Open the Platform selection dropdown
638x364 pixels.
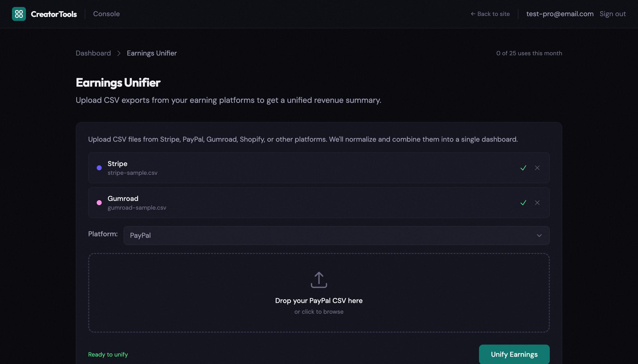pos(336,235)
